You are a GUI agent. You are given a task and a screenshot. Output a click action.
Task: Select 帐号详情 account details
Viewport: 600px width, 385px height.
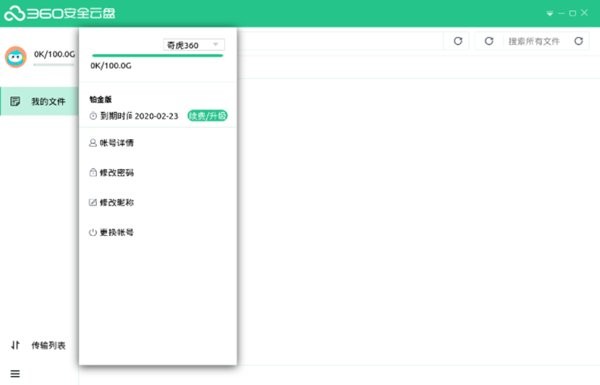pyautogui.click(x=111, y=143)
